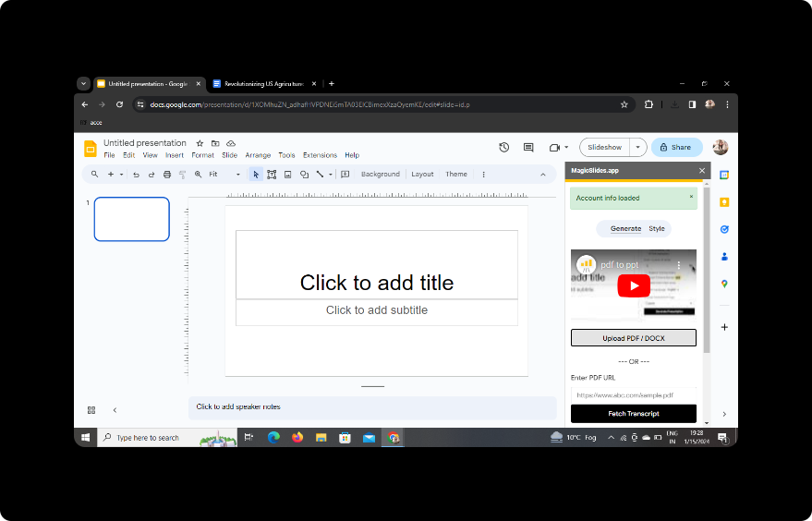Click the Slideshow button
The image size is (812, 521).
point(604,148)
